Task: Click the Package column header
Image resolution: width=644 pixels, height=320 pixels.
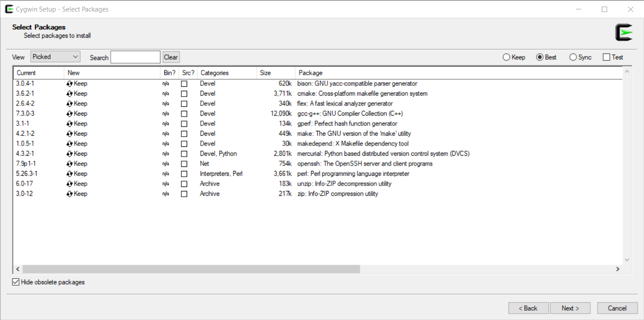Action: click(x=458, y=73)
